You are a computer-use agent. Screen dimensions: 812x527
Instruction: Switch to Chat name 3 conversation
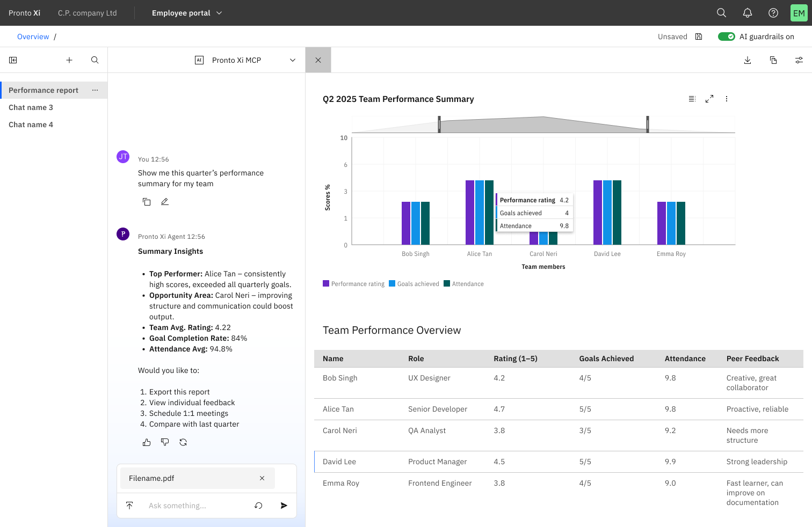tap(31, 107)
